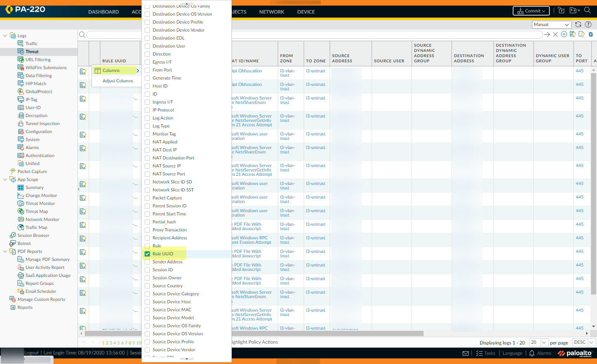Open the global search magnifier icon
Screen dimensions: 597x364
coord(587,10)
